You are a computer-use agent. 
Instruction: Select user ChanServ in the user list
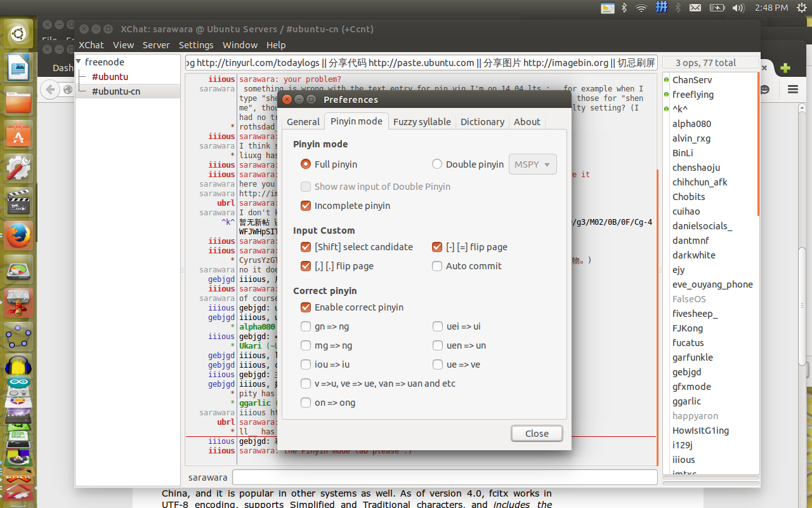692,80
